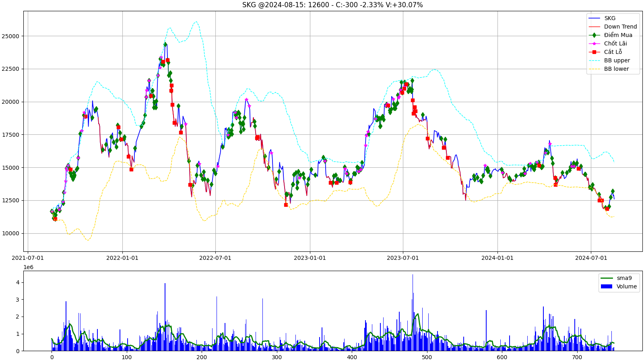Viewport: 644px width, 362px height.
Task: Click the 2023-01-01 date axis label
Action: point(310,258)
